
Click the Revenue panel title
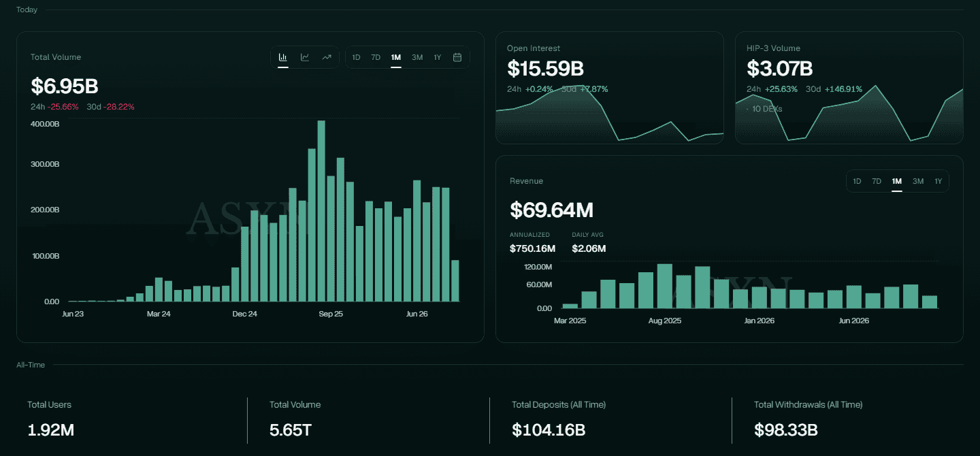pos(526,181)
